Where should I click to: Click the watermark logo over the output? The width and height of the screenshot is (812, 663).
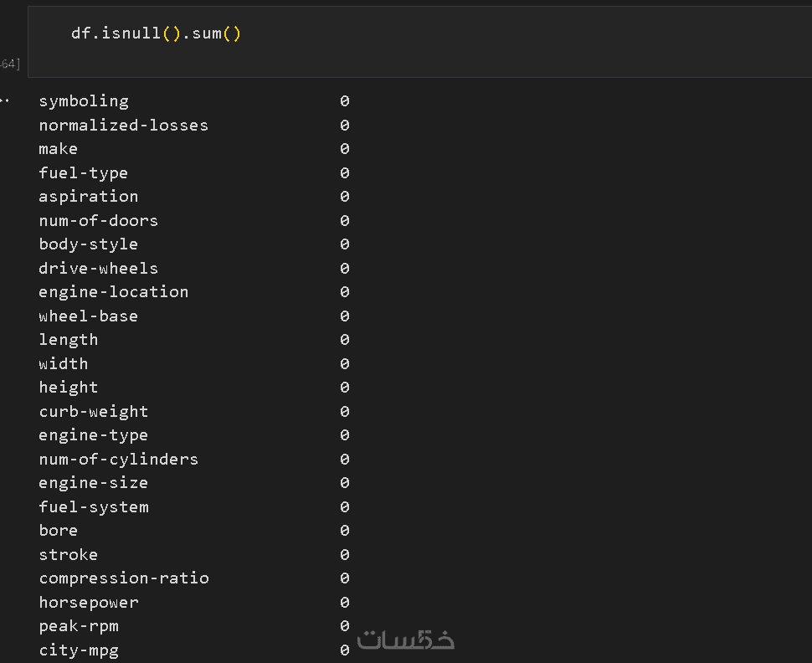pos(406,640)
